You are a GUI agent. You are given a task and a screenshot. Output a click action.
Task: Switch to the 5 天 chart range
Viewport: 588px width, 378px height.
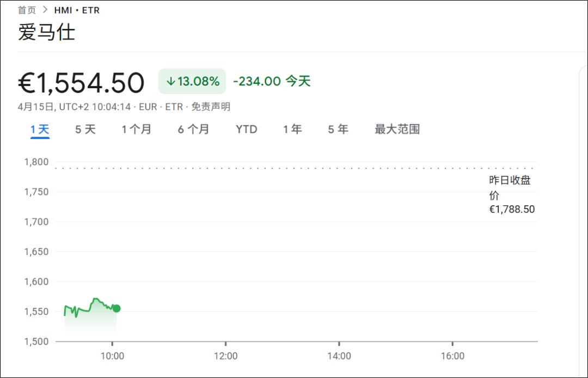[x=85, y=129]
